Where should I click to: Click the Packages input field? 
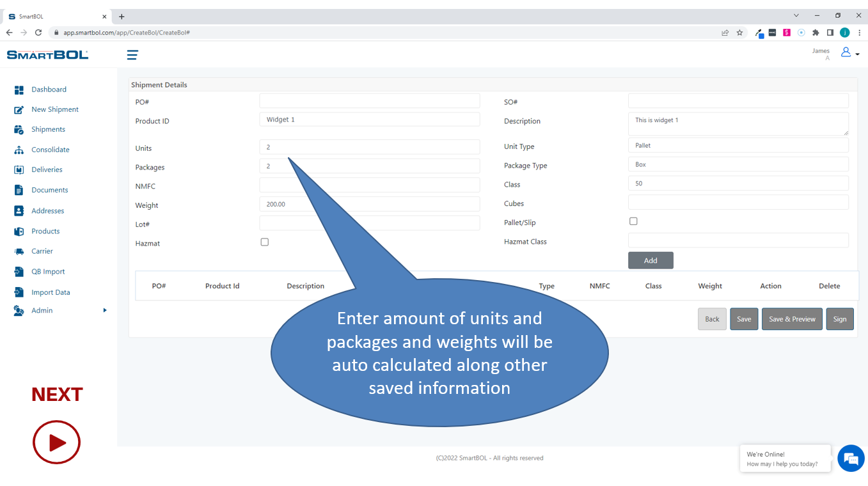click(370, 166)
